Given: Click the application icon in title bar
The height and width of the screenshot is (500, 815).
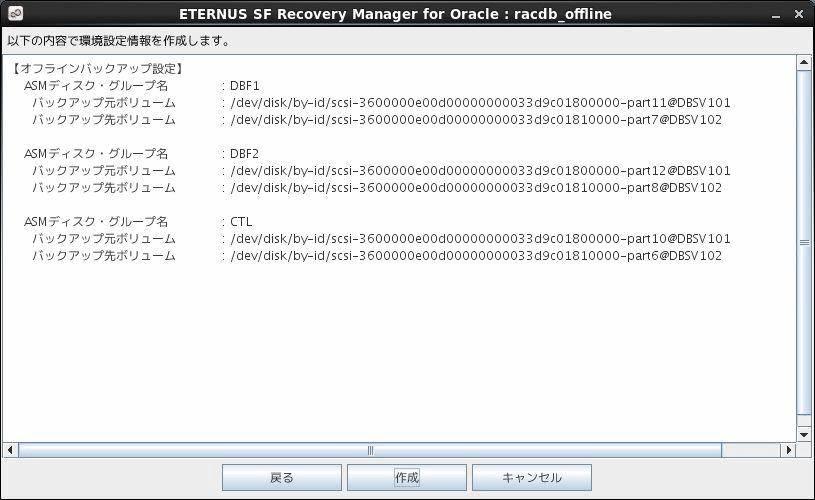Looking at the screenshot, I should (x=16, y=14).
